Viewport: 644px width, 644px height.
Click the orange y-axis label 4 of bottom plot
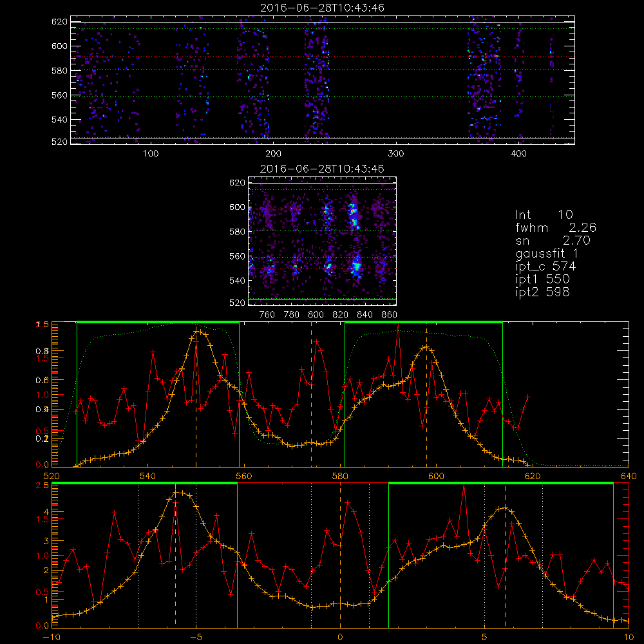click(46, 512)
